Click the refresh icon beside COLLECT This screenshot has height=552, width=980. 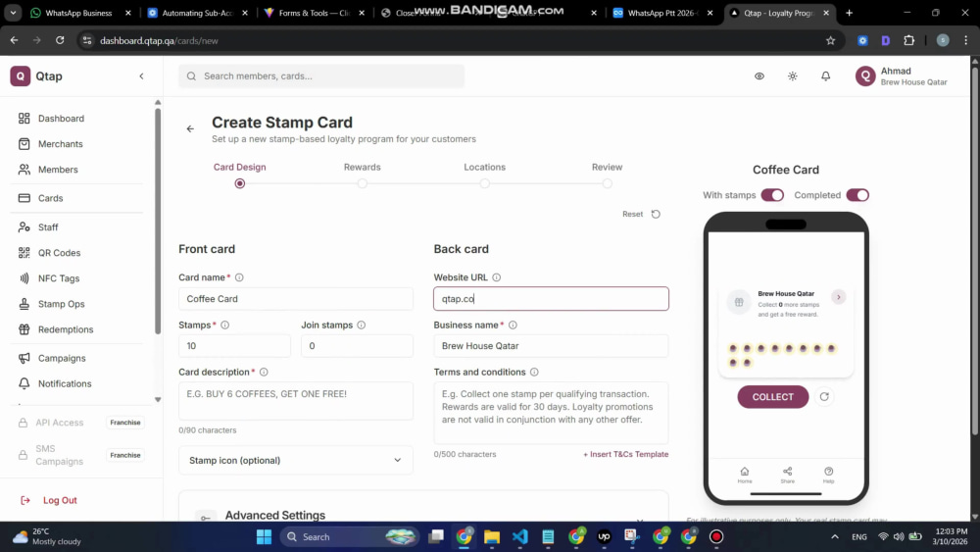824,397
